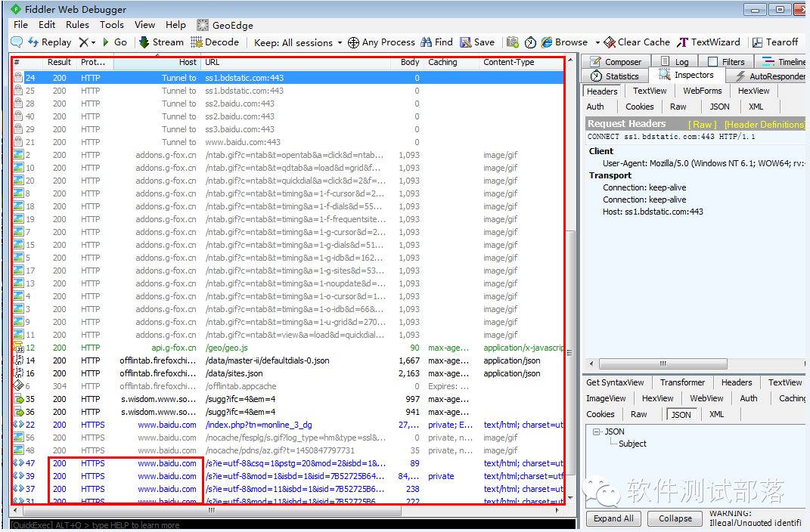Image resolution: width=810 pixels, height=532 pixels.
Task: Sort sessions by Content-Type column header
Action: 520,63
